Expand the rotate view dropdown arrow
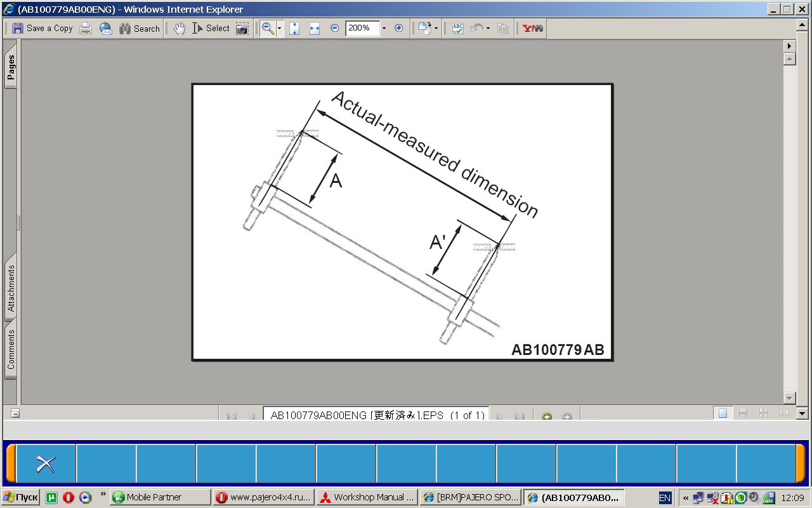The height and width of the screenshot is (508, 812). pyautogui.click(x=436, y=28)
